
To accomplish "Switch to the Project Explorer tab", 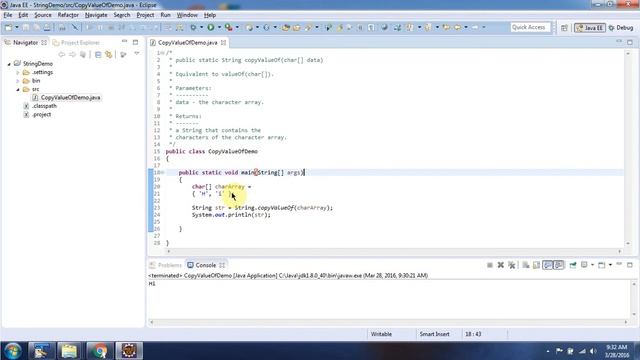I will coord(76,42).
